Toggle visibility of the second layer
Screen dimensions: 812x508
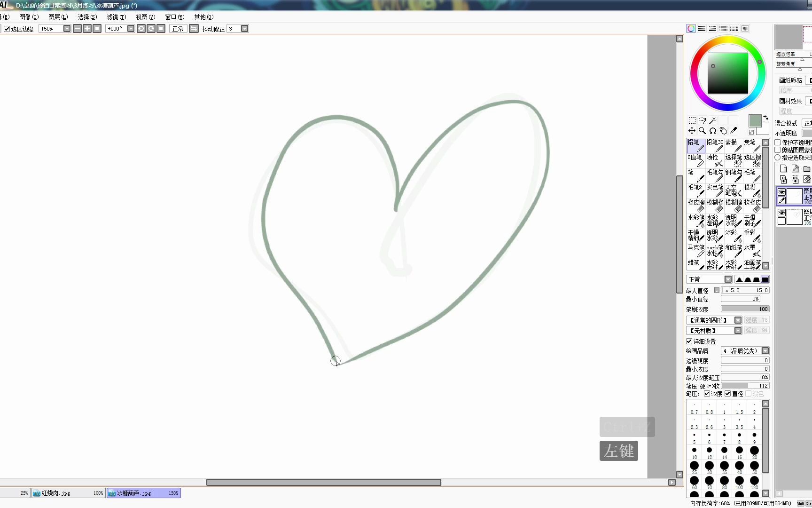pyautogui.click(x=781, y=213)
